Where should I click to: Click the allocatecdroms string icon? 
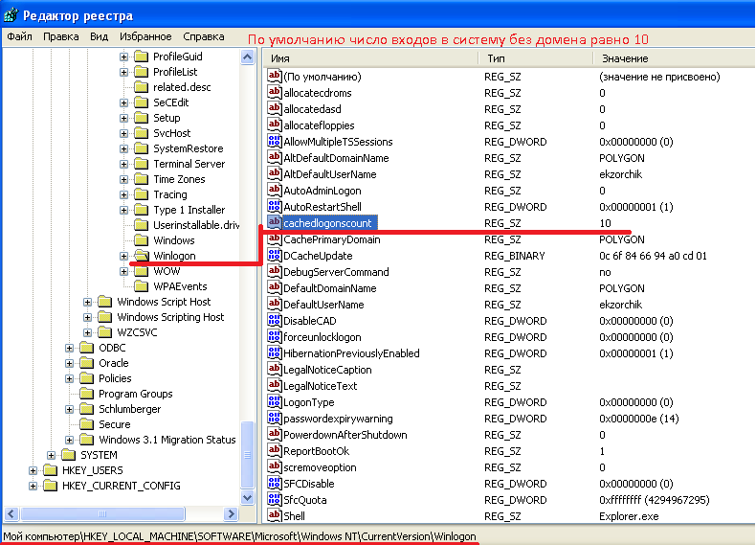pos(275,92)
